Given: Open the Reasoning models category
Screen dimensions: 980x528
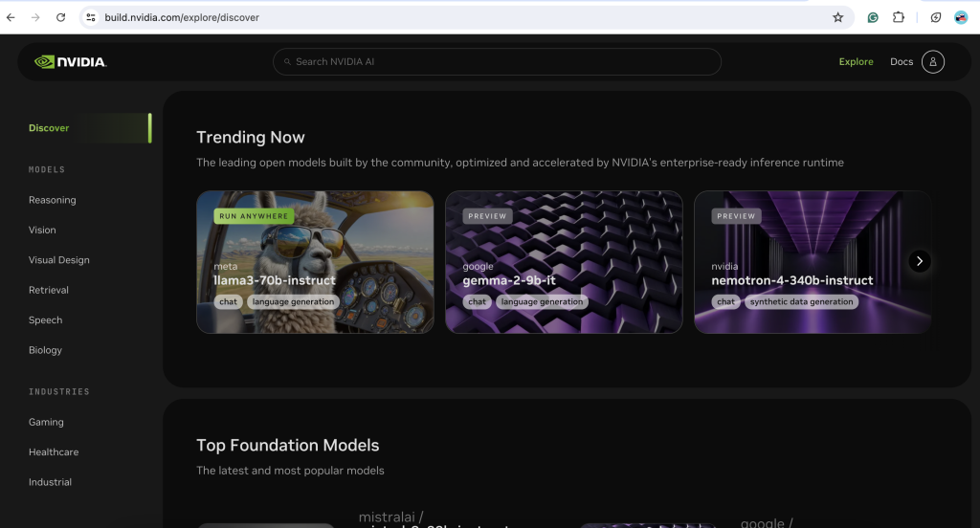Looking at the screenshot, I should 52,200.
